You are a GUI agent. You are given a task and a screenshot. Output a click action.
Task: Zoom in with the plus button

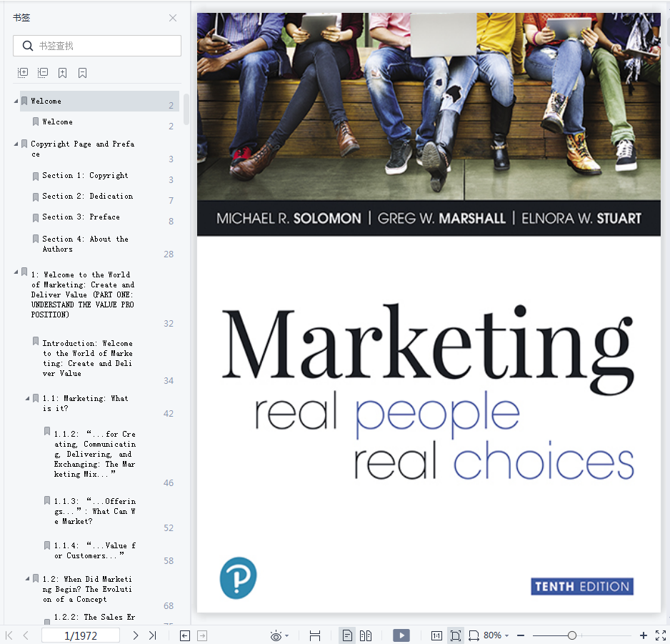(643, 636)
